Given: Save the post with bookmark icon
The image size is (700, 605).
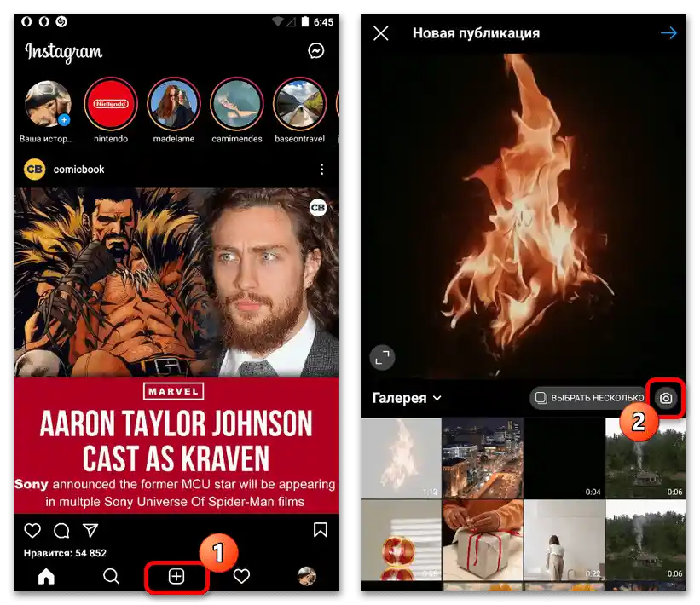Looking at the screenshot, I should pos(321,530).
